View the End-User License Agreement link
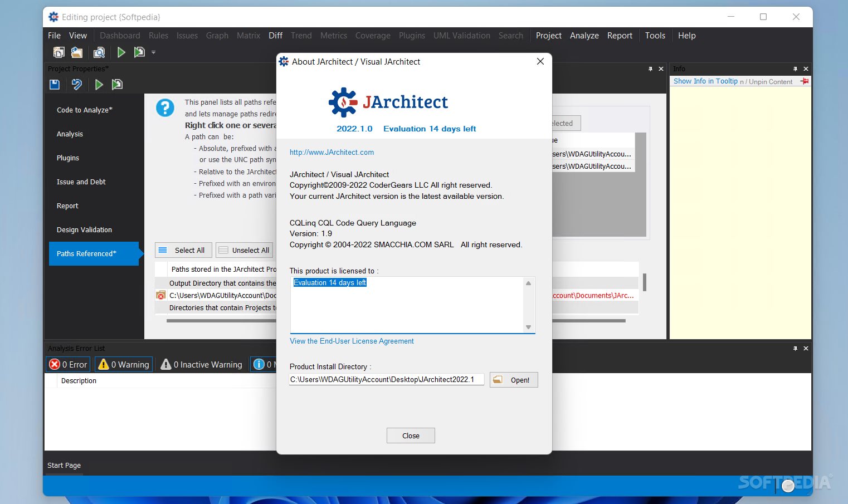This screenshot has width=848, height=504. pos(352,341)
